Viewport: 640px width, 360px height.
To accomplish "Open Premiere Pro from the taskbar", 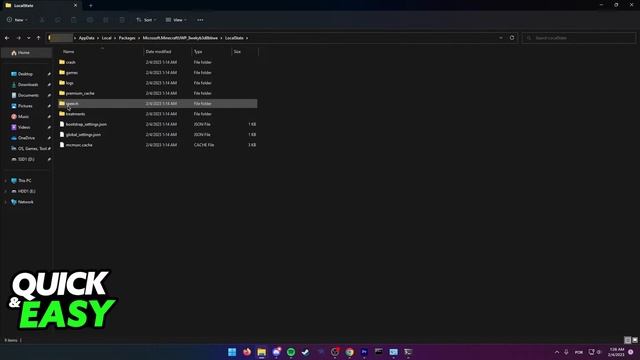I will pos(364,352).
